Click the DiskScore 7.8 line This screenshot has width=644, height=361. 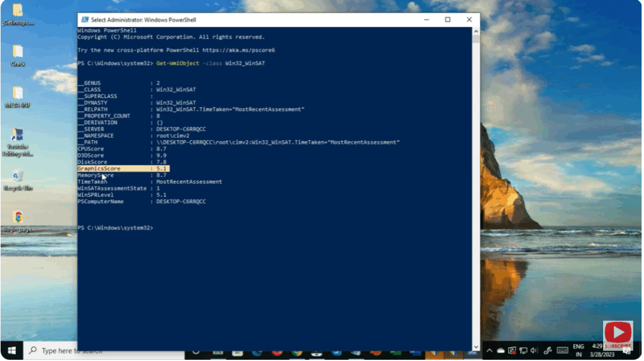click(x=122, y=162)
